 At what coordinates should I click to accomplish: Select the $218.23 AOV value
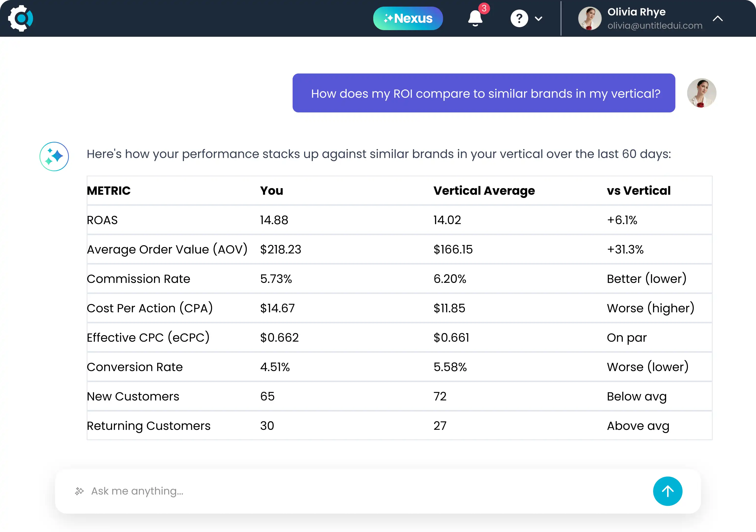coord(281,249)
